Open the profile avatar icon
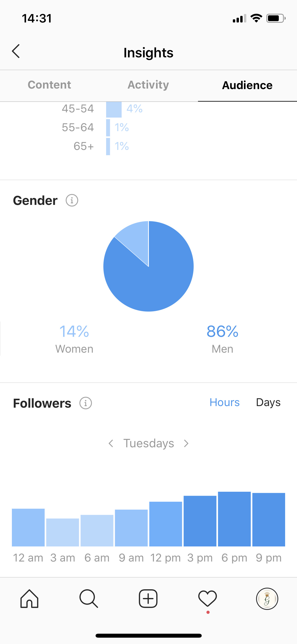This screenshot has width=297, height=644. click(267, 599)
